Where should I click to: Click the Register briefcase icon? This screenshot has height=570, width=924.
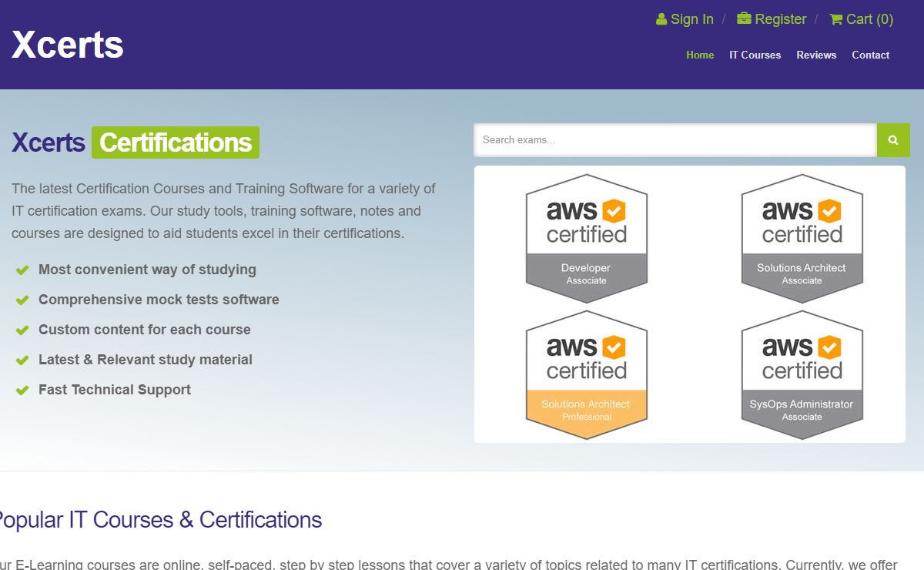tap(744, 18)
